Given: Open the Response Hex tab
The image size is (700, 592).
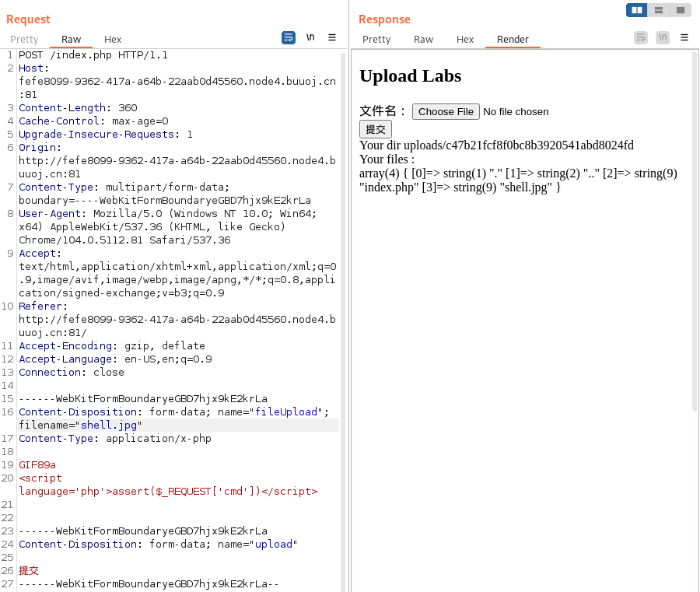Looking at the screenshot, I should 465,40.
